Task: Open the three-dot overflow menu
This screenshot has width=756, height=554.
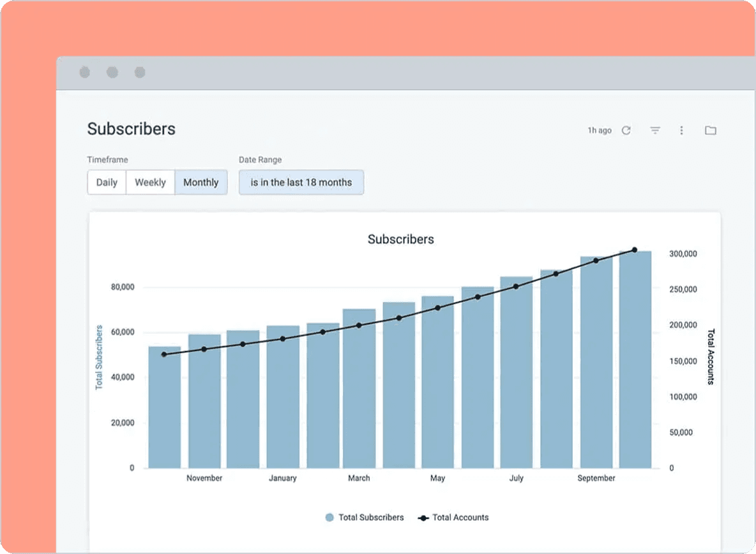Action: [682, 130]
